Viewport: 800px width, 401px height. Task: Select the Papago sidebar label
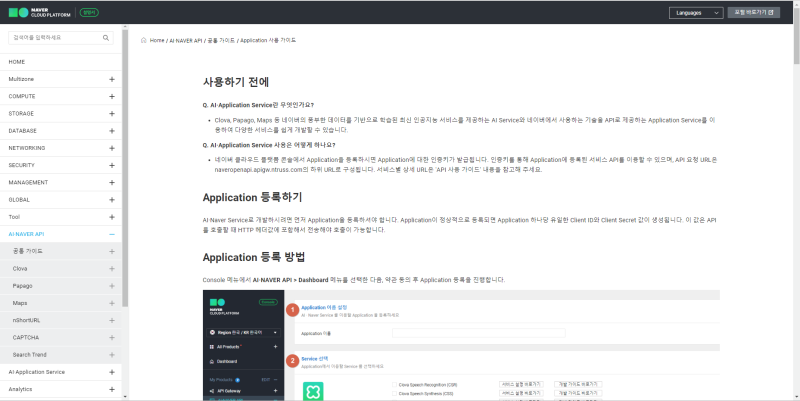[22, 286]
